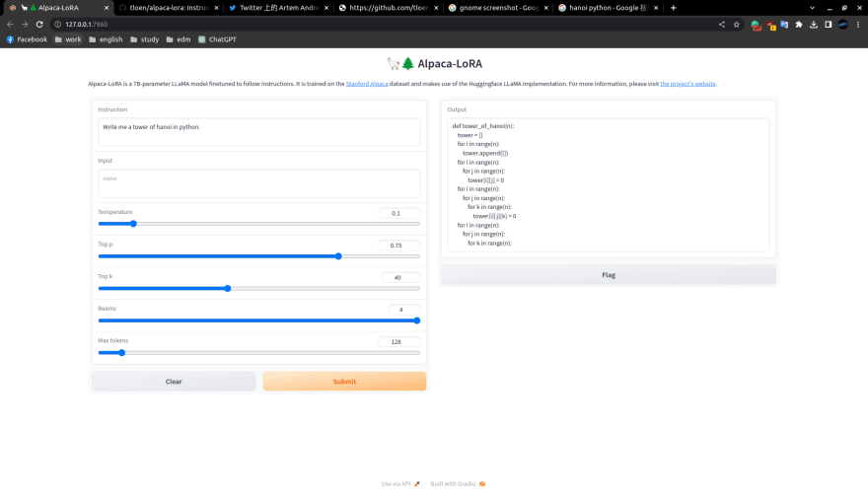Click the Beams slider handle

(x=417, y=320)
